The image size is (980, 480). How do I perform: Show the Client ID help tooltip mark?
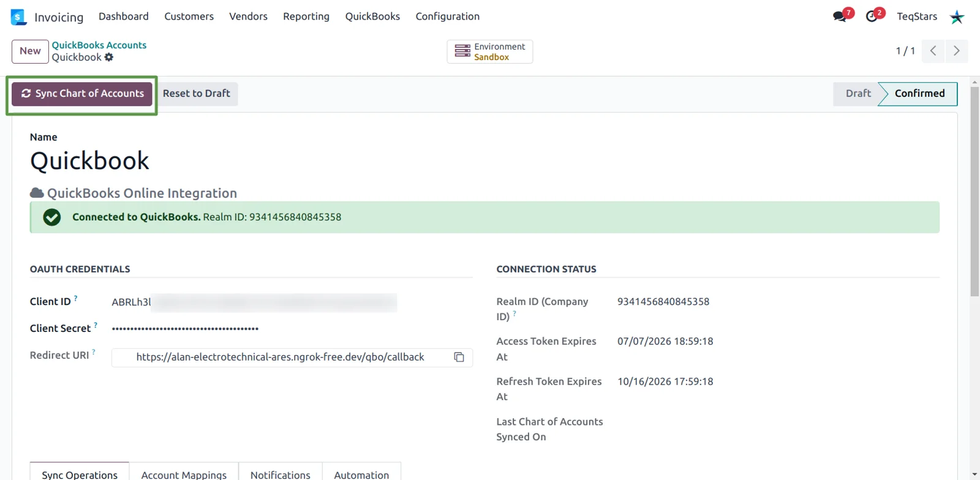click(x=76, y=298)
